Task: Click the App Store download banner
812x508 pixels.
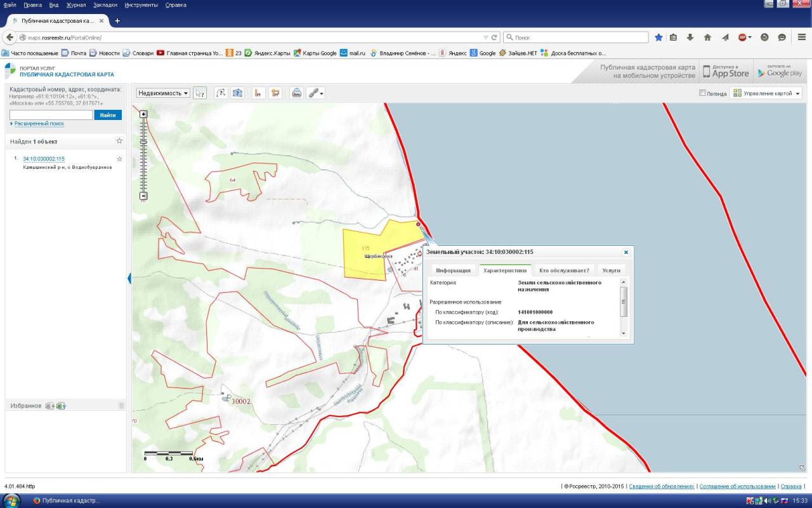Action: click(726, 72)
